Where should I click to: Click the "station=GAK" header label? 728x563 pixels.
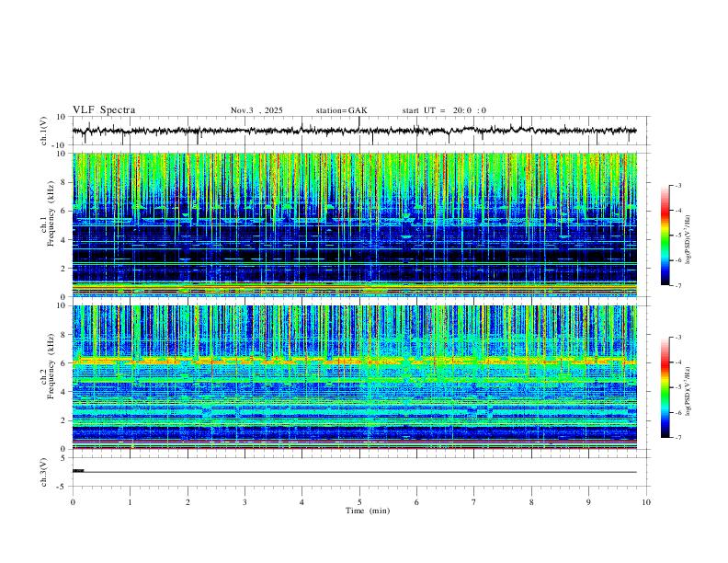(341, 110)
